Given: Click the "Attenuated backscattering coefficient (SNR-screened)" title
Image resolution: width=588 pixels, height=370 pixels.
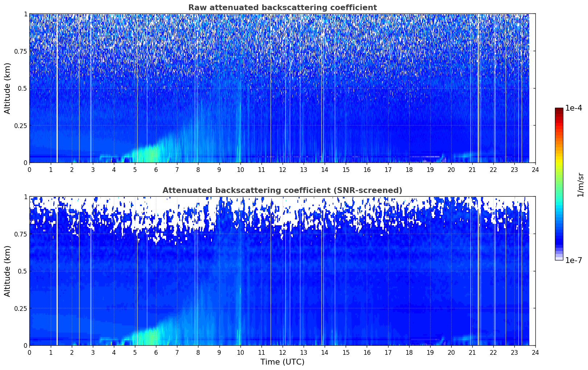Looking at the screenshot, I should tap(282, 190).
